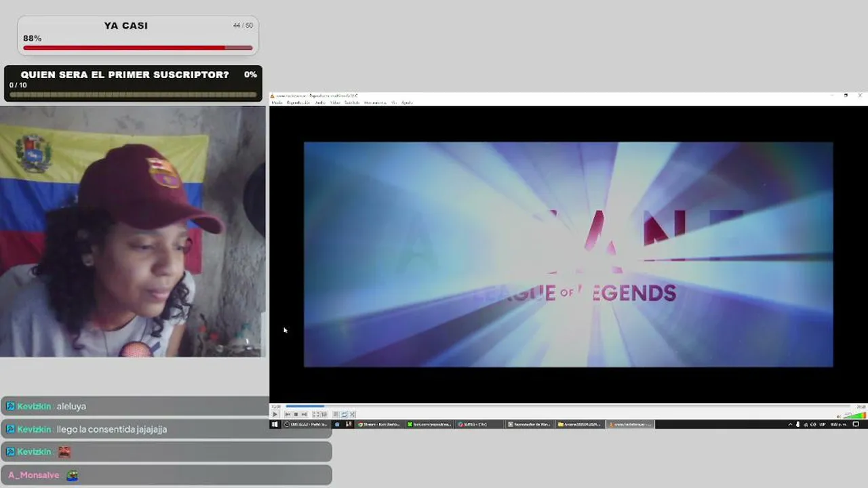The height and width of the screenshot is (488, 868).
Task: Switch to the OBS taskbar window
Action: click(x=305, y=424)
